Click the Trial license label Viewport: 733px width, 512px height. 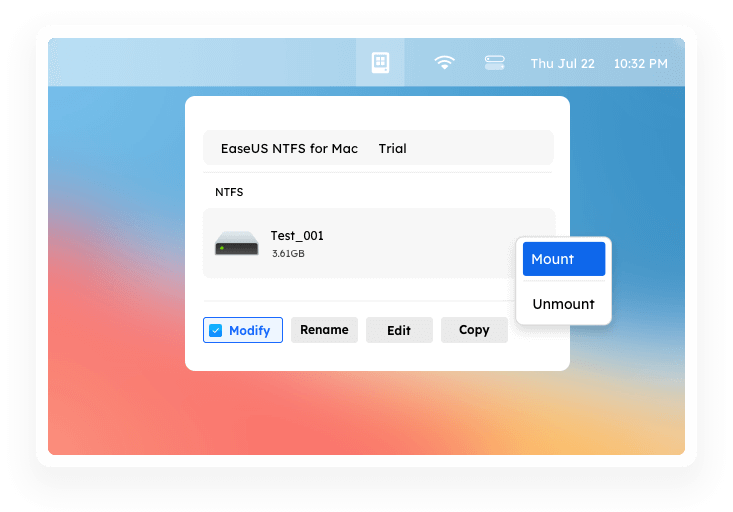[392, 149]
